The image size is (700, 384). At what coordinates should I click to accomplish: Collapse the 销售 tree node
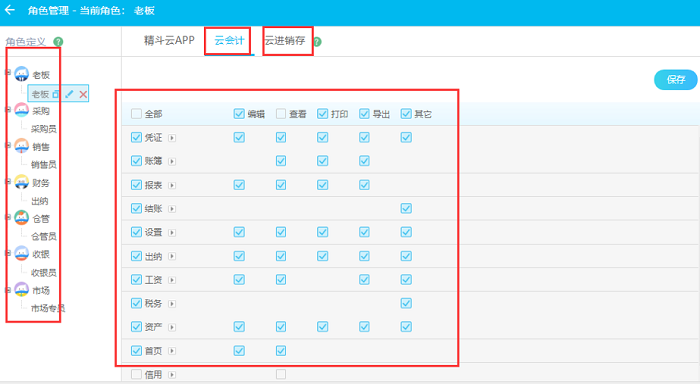(8, 145)
